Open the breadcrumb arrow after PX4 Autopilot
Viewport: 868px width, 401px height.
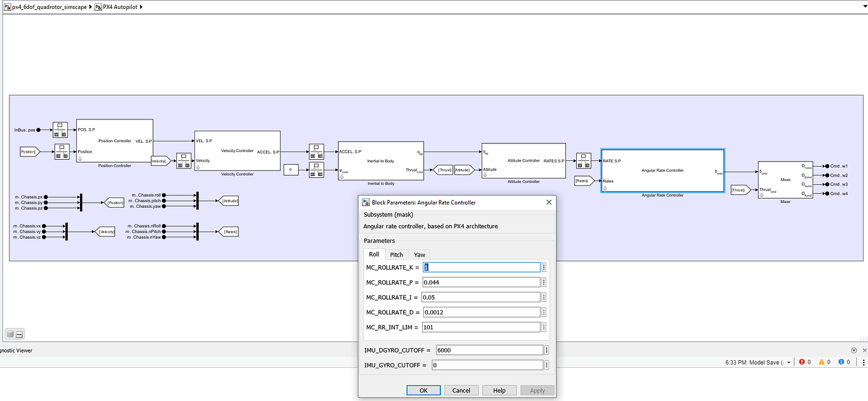pos(141,6)
